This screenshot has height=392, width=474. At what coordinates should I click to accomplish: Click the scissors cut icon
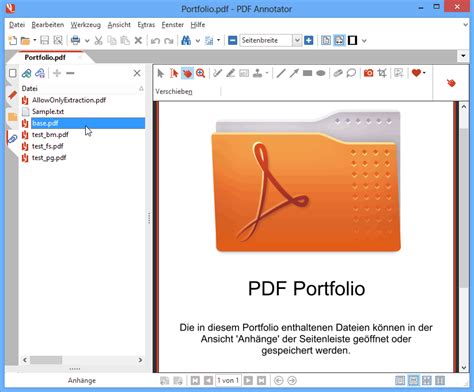point(98,41)
